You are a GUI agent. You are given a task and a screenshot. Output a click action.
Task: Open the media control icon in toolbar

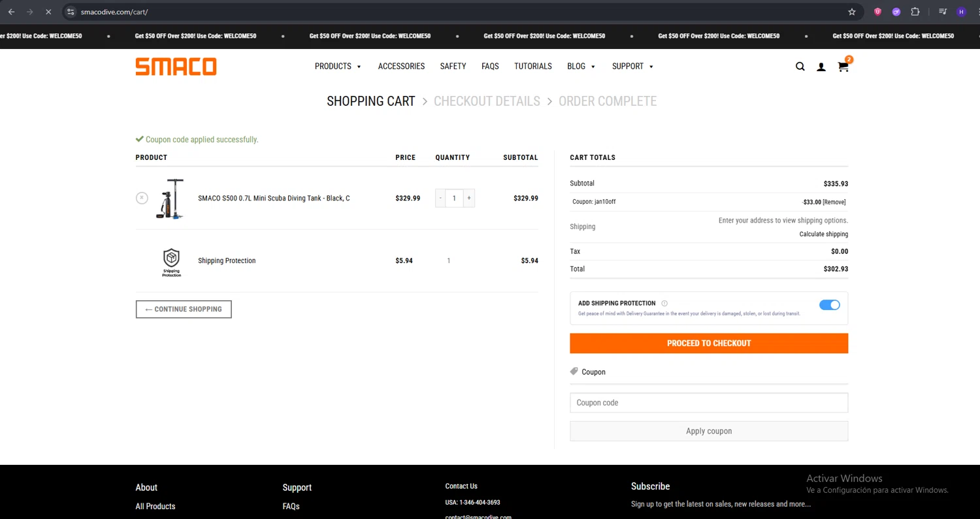943,12
